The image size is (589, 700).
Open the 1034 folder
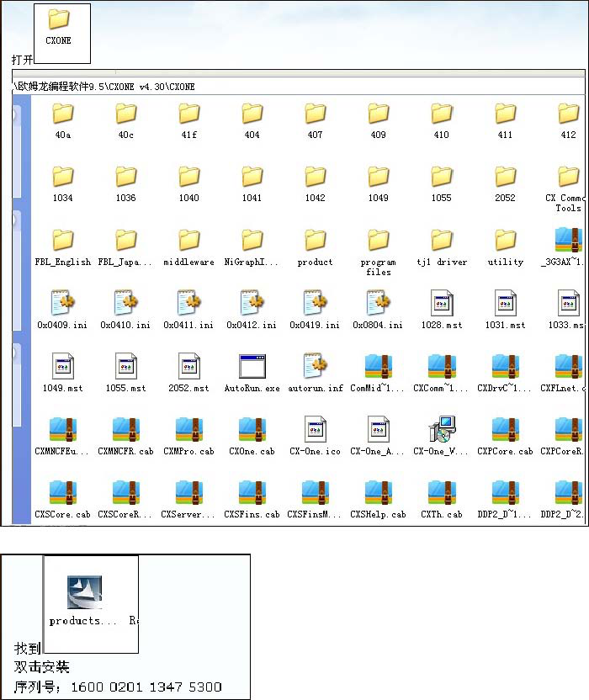62,184
